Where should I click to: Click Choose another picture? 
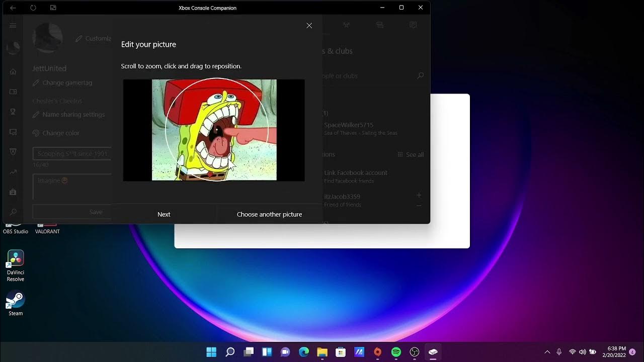(269, 214)
